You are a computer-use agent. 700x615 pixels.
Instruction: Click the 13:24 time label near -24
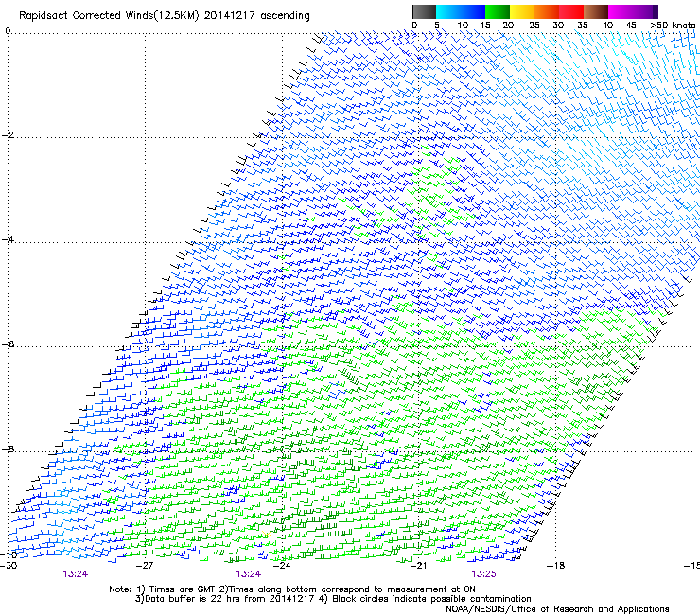click(249, 574)
